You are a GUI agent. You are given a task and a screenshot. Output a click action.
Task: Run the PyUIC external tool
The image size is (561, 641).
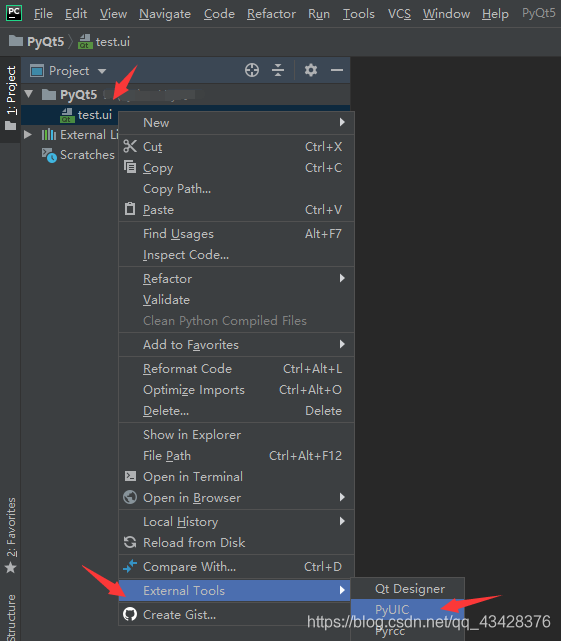pyautogui.click(x=408, y=610)
